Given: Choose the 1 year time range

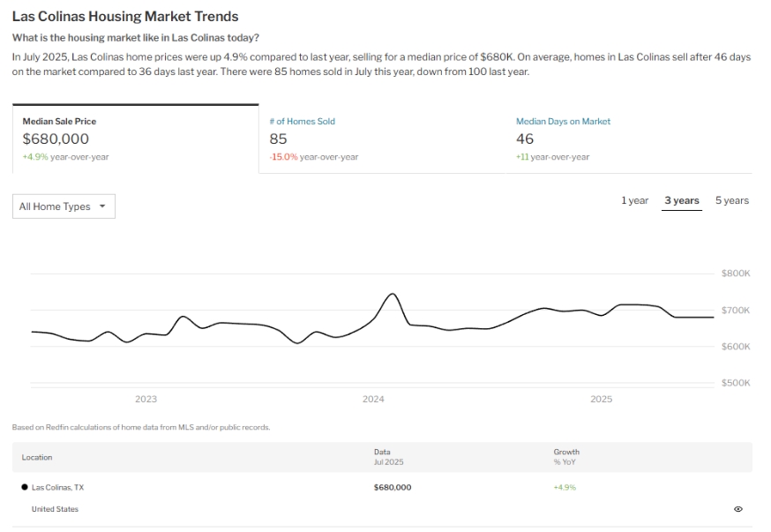Looking at the screenshot, I should [634, 200].
